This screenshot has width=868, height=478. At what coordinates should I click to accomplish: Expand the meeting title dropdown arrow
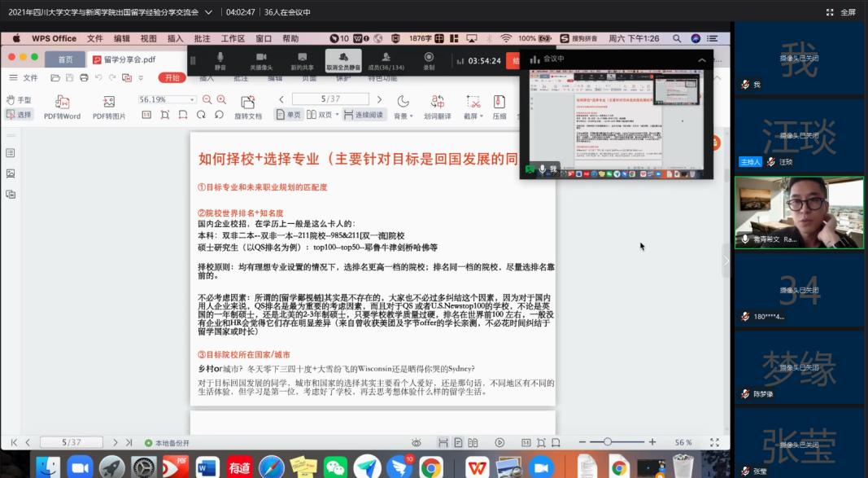pos(210,12)
